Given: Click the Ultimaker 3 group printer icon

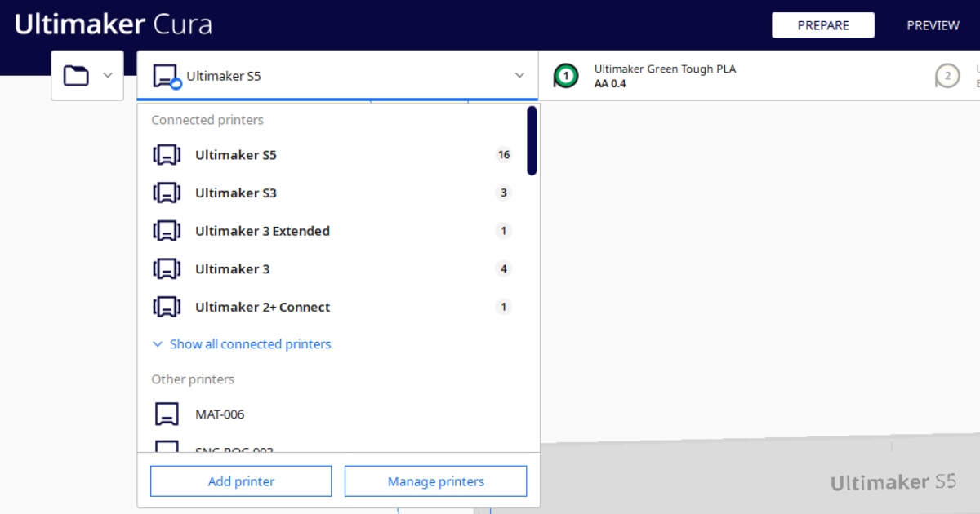Looking at the screenshot, I should click(x=167, y=269).
